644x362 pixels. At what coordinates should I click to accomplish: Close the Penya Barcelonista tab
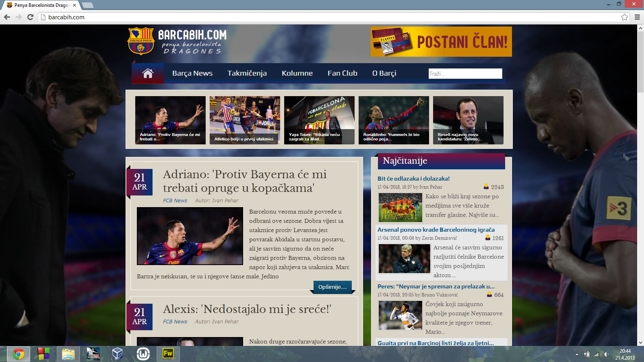click(74, 5)
